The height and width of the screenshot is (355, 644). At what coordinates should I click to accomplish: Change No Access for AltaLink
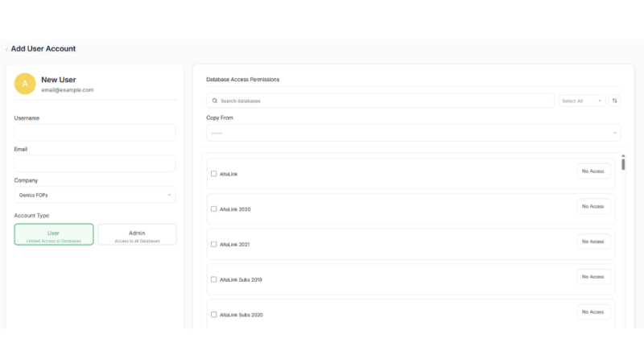(x=593, y=171)
